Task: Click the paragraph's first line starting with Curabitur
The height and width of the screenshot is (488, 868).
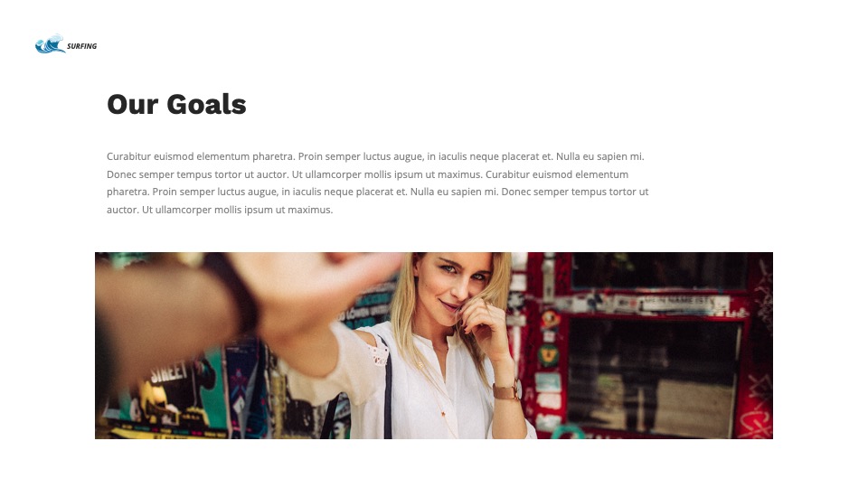Action: (x=375, y=156)
